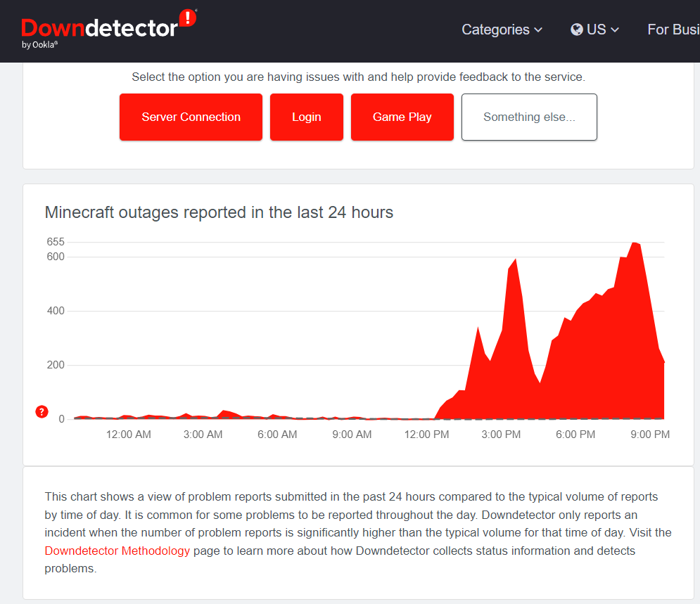The width and height of the screenshot is (700, 604).
Task: Click the chart peak just after 3:00 PM
Action: pyautogui.click(x=516, y=260)
